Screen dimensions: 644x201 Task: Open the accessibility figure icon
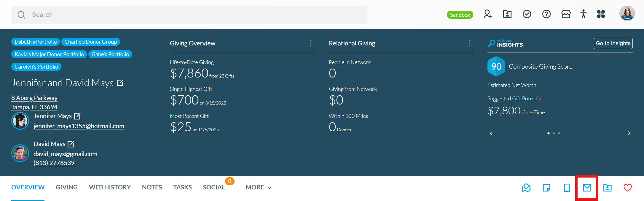point(584,14)
